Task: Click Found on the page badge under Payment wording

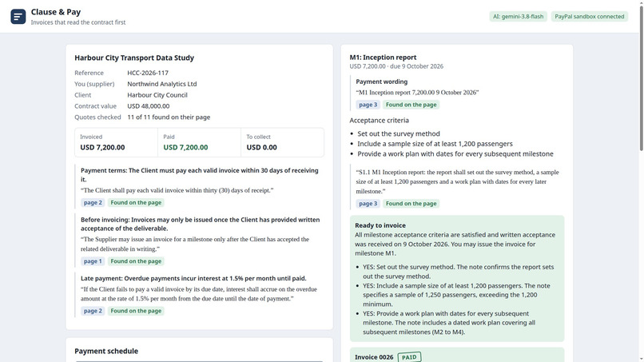Action: pyautogui.click(x=411, y=105)
